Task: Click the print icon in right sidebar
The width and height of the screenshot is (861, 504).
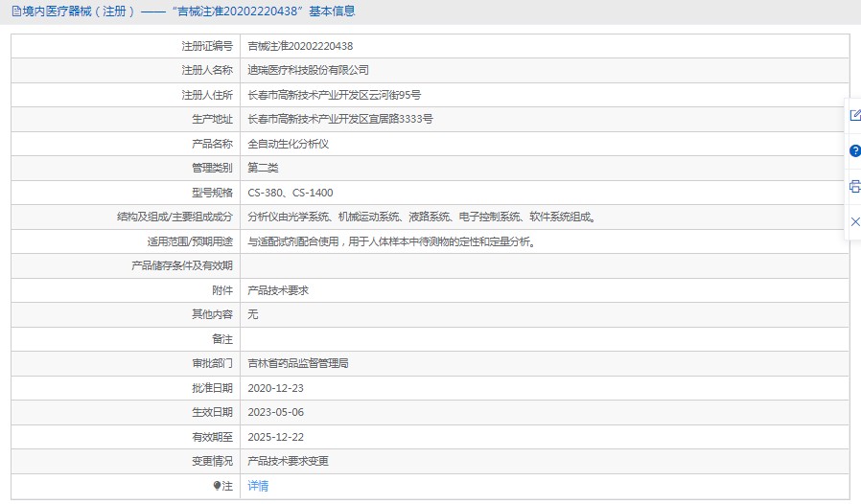Action: 855,186
